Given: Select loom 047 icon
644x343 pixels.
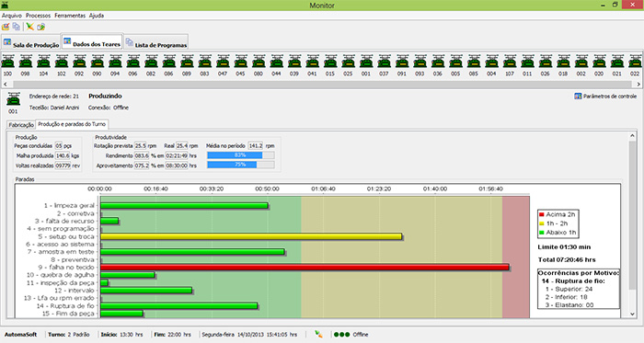Looking at the screenshot, I should 223,62.
